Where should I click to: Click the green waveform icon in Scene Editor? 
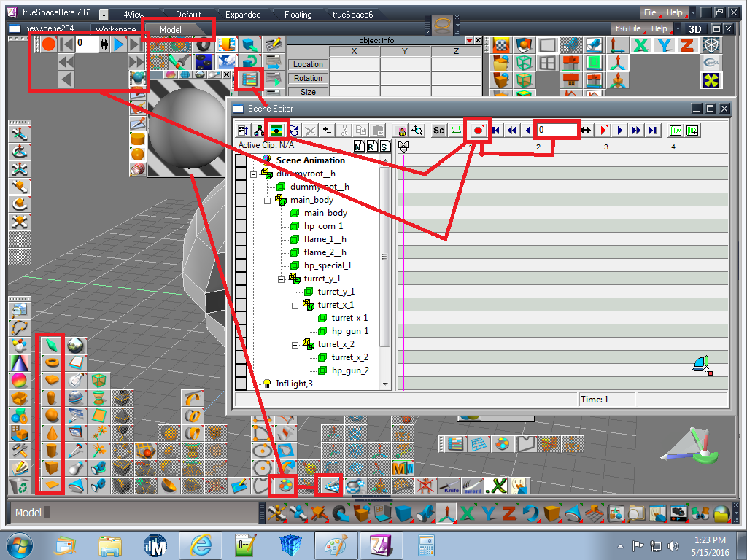(x=676, y=131)
